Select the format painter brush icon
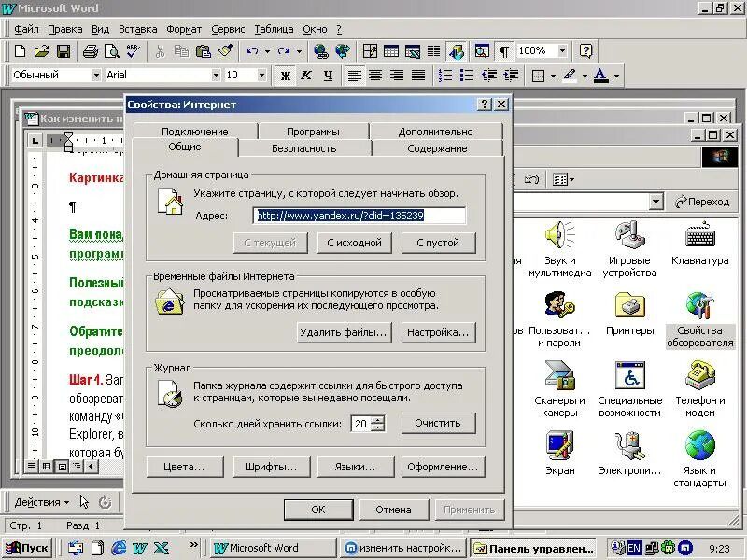Screen dimensions: 747x560 pos(225,51)
